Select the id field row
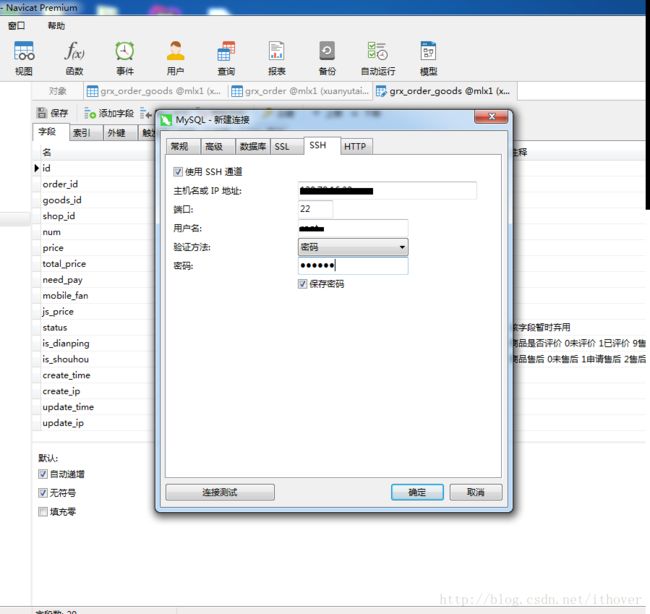The height and width of the screenshot is (614, 650). [x=94, y=168]
